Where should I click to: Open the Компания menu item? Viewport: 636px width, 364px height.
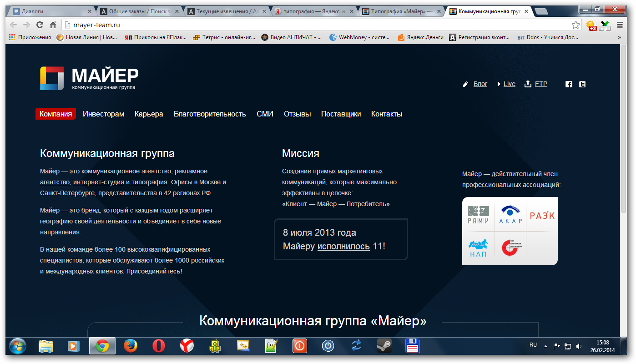point(56,114)
